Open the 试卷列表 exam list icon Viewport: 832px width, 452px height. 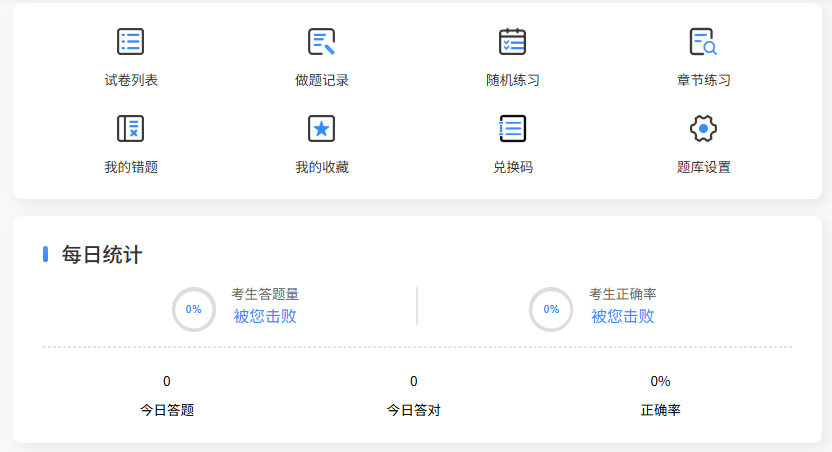coord(131,41)
